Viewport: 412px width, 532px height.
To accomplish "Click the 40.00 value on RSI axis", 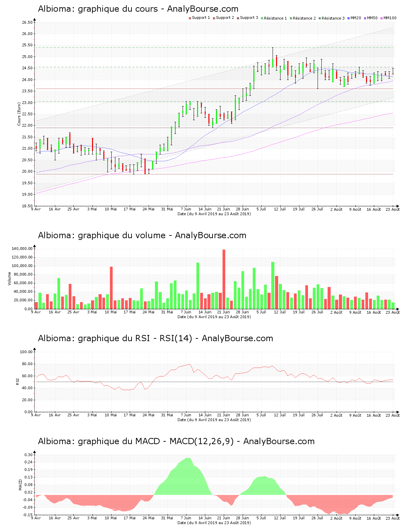I will pyautogui.click(x=27, y=388).
